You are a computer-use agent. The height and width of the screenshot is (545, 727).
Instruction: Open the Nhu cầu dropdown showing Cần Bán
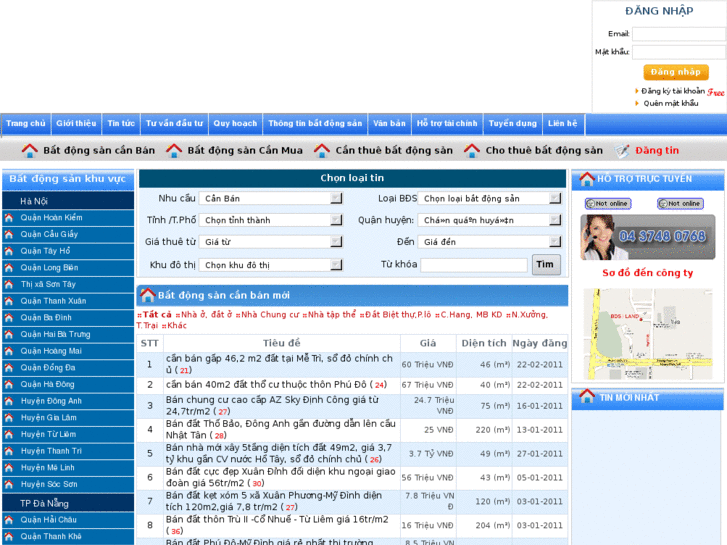tap(271, 199)
